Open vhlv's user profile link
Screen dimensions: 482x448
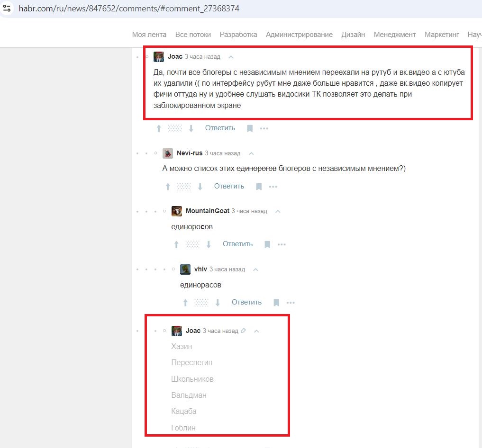click(x=200, y=269)
